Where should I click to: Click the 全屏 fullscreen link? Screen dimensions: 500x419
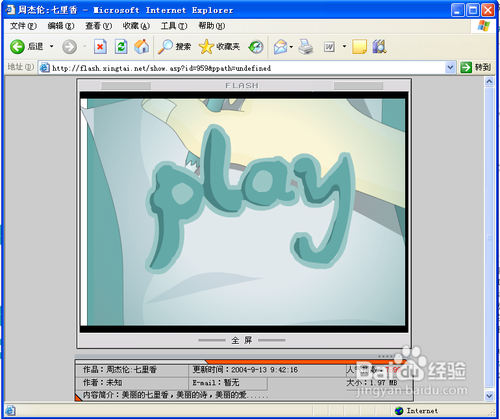(242, 340)
